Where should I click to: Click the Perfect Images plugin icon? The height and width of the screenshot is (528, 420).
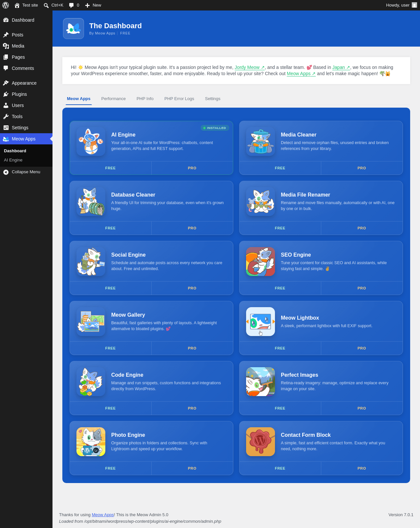[261, 382]
